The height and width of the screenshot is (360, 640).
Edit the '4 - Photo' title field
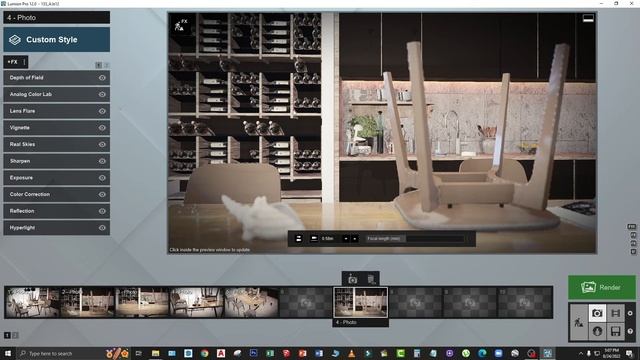[x=56, y=18]
